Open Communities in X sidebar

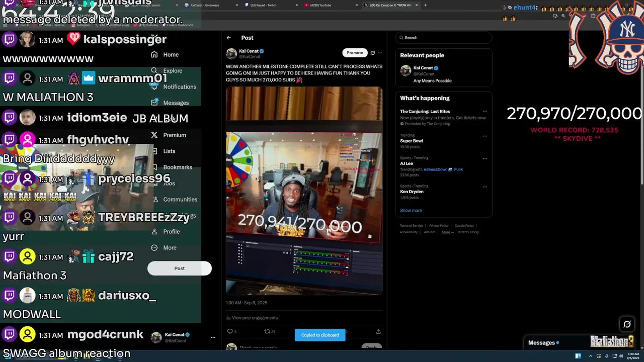(x=174, y=199)
